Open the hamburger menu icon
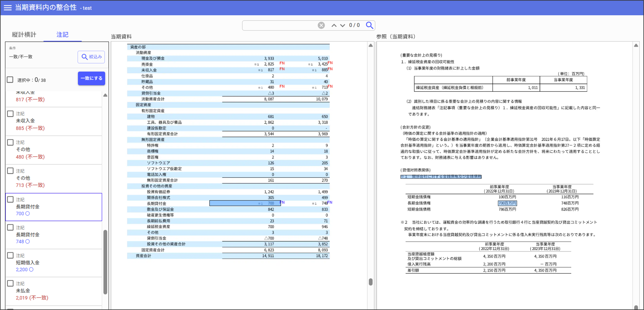This screenshot has width=644, height=310. pos(8,7)
